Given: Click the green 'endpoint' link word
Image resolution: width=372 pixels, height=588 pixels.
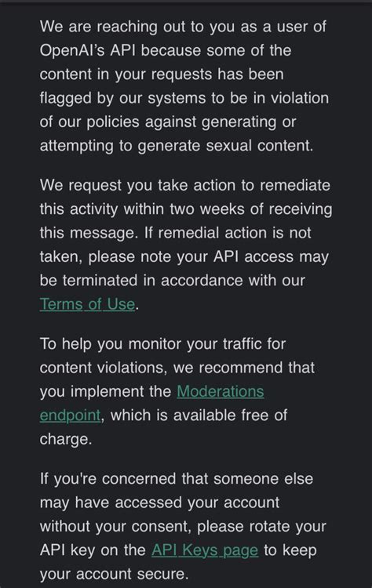Looking at the screenshot, I should [70, 416].
